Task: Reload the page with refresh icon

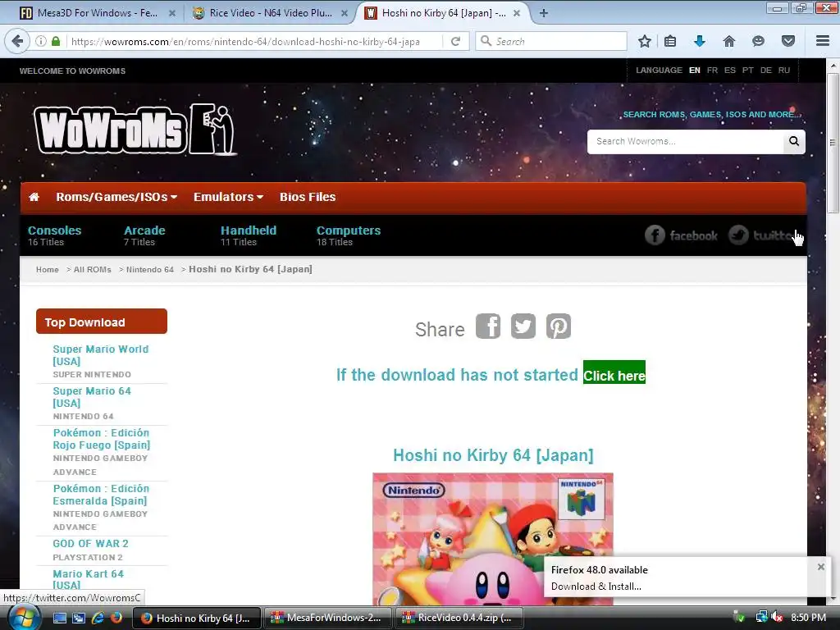Action: (x=456, y=41)
